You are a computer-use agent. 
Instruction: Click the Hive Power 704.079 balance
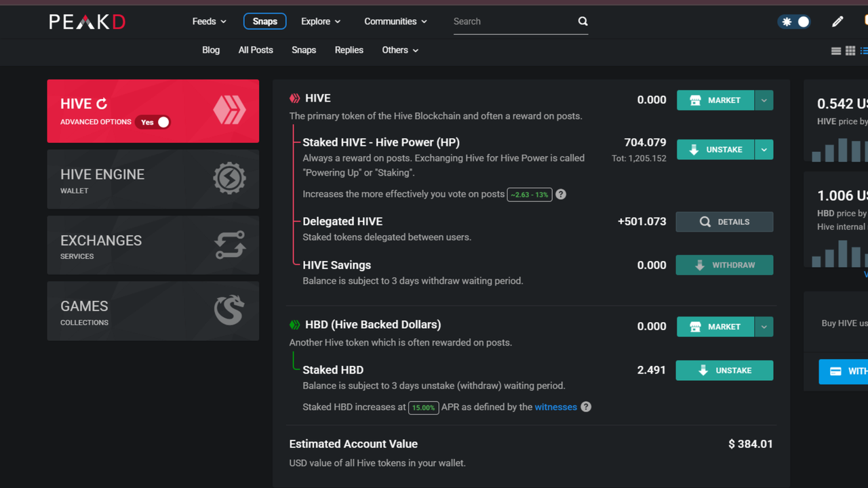click(646, 143)
